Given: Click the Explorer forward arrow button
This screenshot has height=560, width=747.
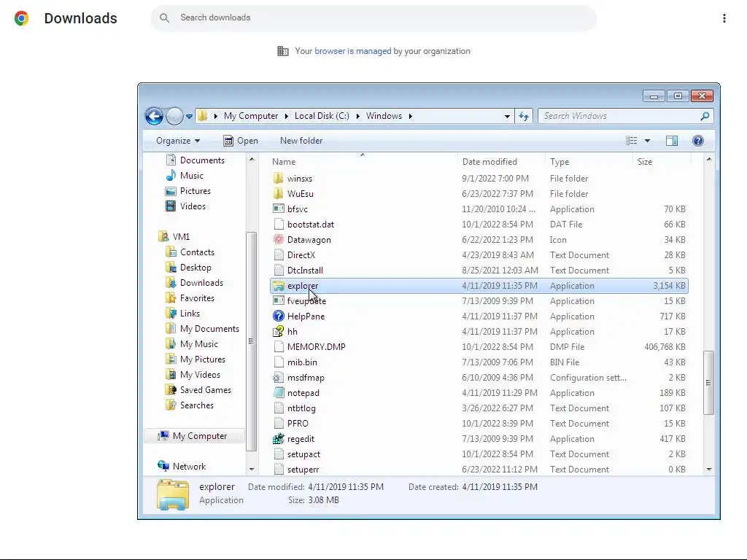Looking at the screenshot, I should 174,116.
